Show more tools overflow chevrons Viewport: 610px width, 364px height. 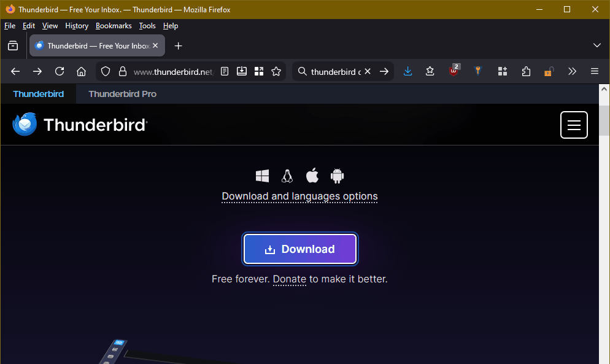point(572,71)
